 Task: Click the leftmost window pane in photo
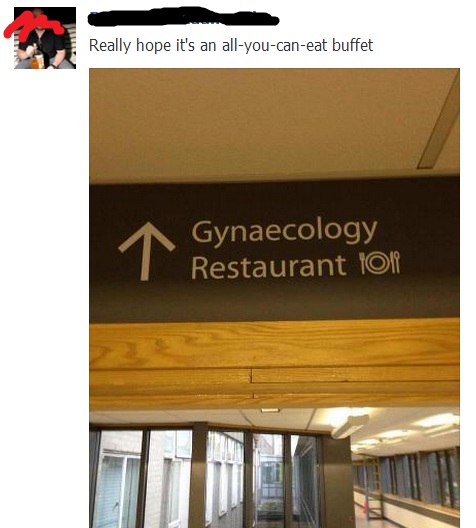[119, 479]
